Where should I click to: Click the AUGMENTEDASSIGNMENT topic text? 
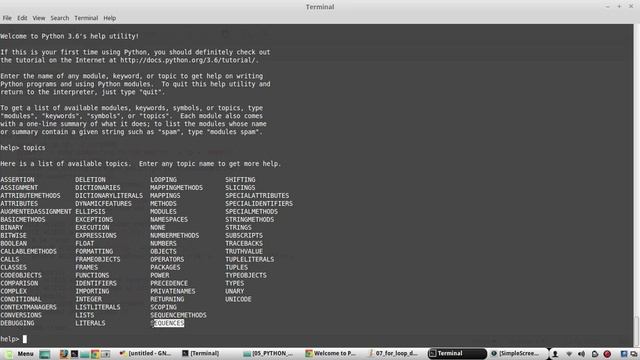click(x=36, y=211)
